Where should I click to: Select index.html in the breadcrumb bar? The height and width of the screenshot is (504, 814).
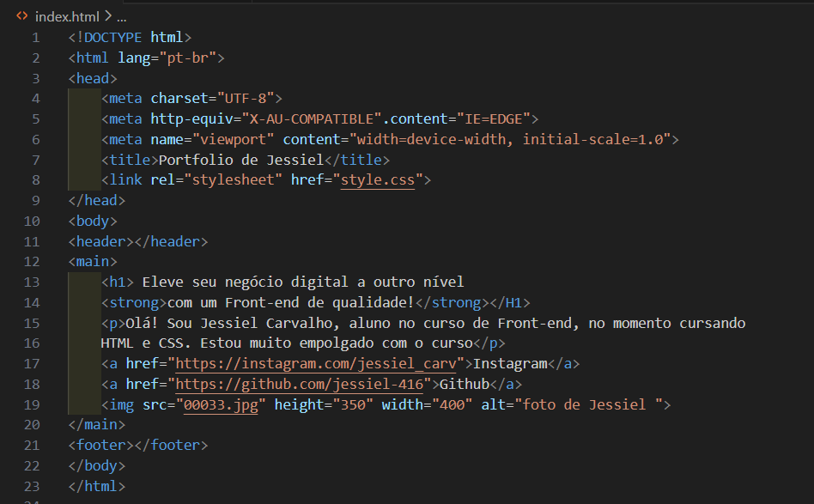click(68, 15)
